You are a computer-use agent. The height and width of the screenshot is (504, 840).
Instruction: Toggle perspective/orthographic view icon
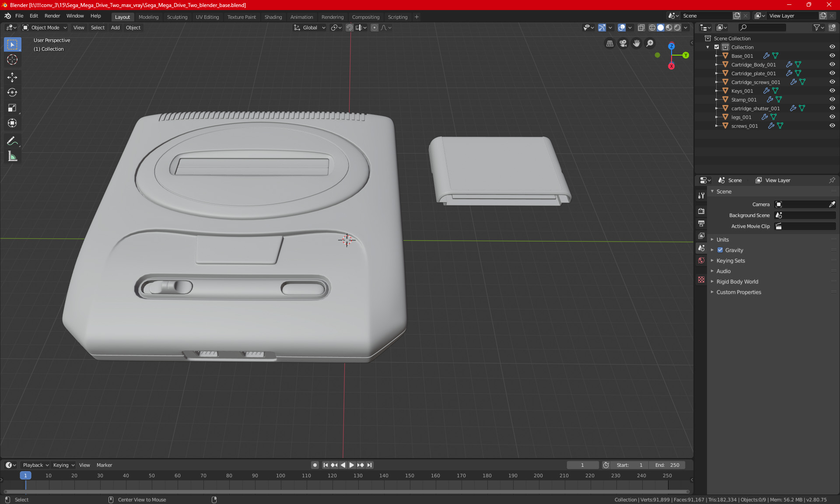click(x=609, y=43)
